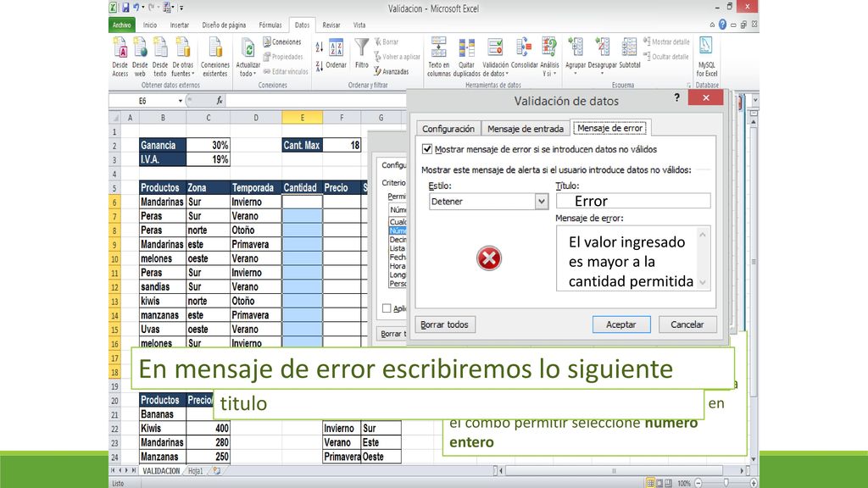Viewport: 868px width, 488px height.
Task: Click Quitar duplicados
Action: [467, 57]
